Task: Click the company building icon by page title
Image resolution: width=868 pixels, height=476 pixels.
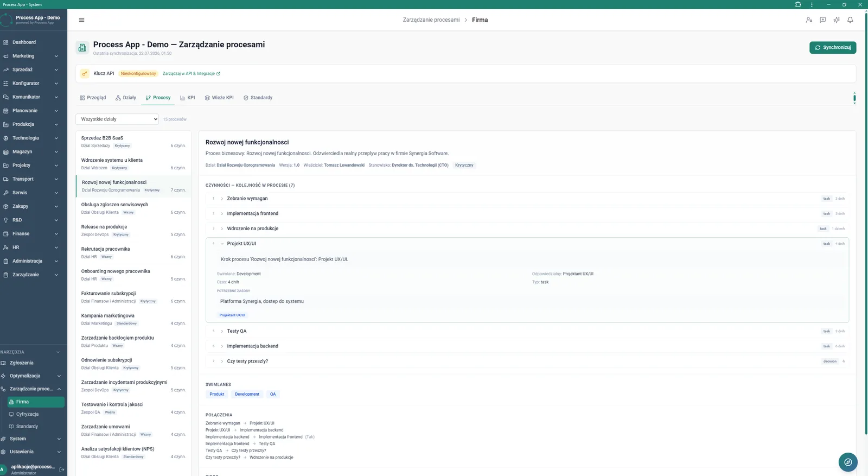Action: [x=82, y=48]
